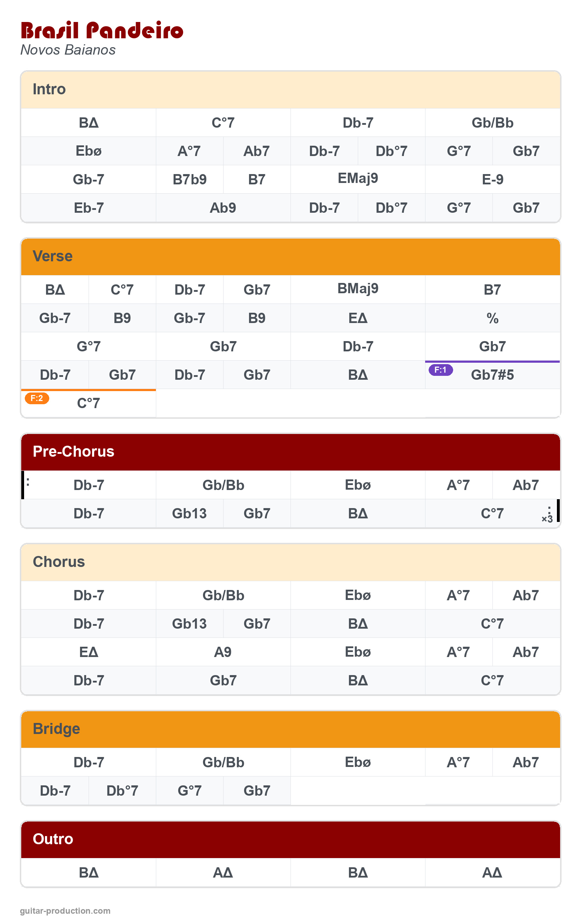Image resolution: width=581 pixels, height=924 pixels.
Task: Click the Ab9 chord in Intro
Action: [x=223, y=207]
